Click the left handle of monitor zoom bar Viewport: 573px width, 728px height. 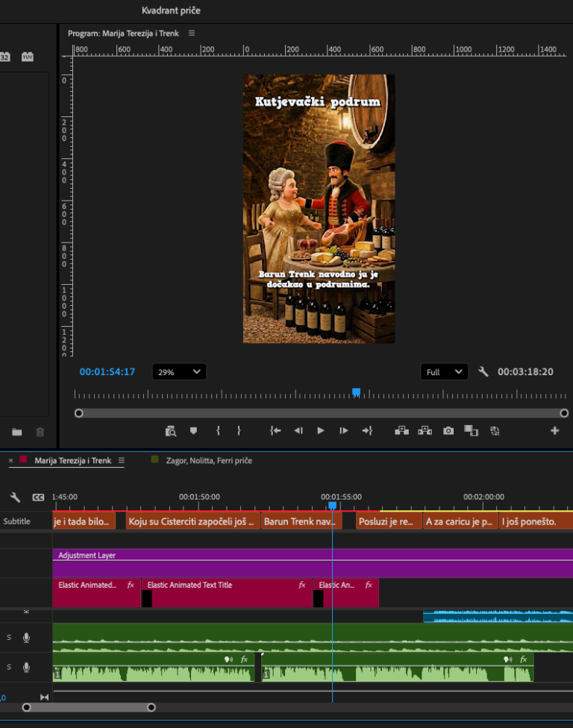coord(79,413)
